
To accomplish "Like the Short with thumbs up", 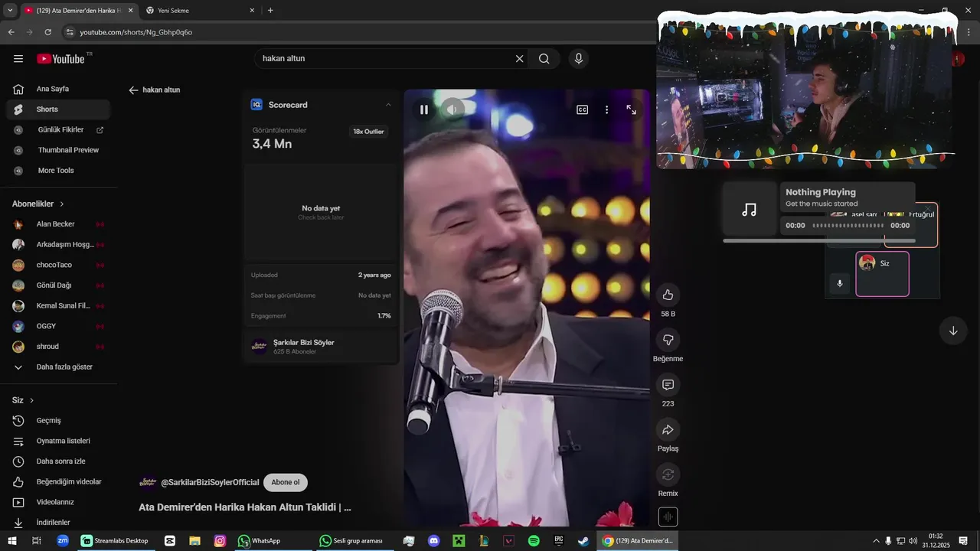I will tap(668, 295).
